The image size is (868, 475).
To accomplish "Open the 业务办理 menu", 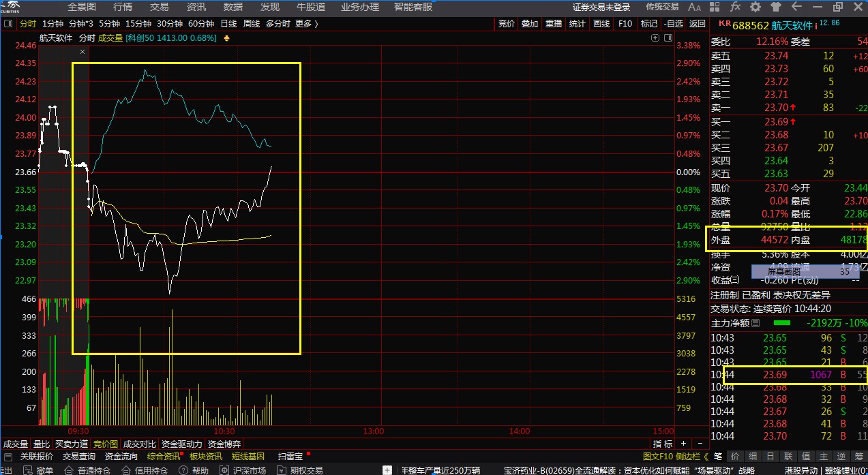I will tap(360, 7).
